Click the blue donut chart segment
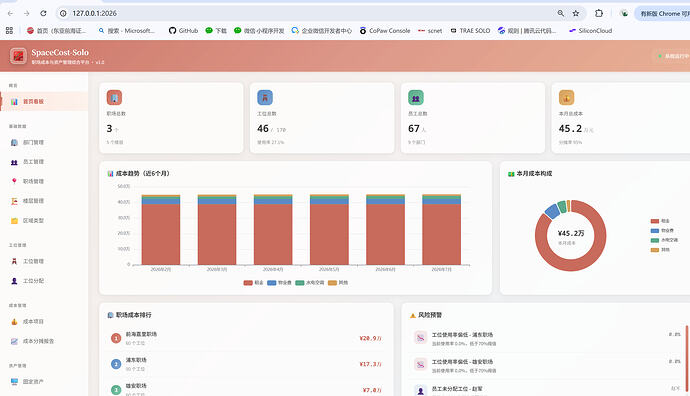Screen dimensions: 690x396 tap(552, 211)
